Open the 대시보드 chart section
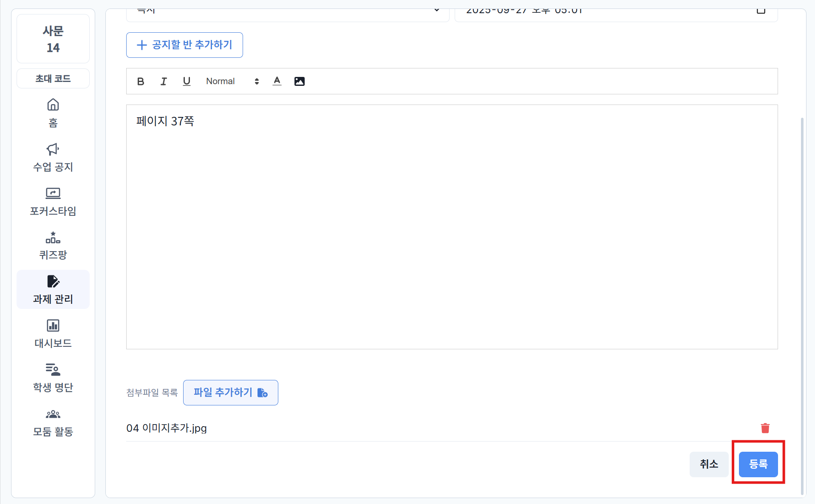815x504 pixels. pos(53,334)
